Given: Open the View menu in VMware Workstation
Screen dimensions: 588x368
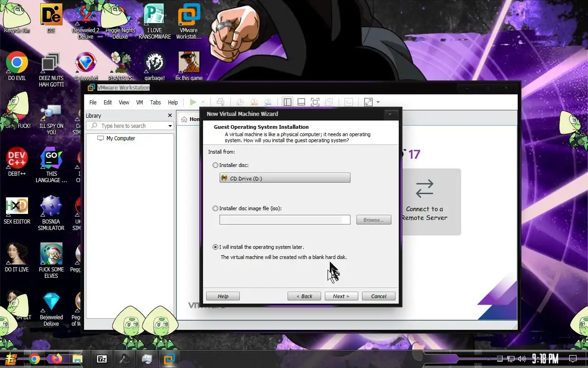Looking at the screenshot, I should coord(124,103).
